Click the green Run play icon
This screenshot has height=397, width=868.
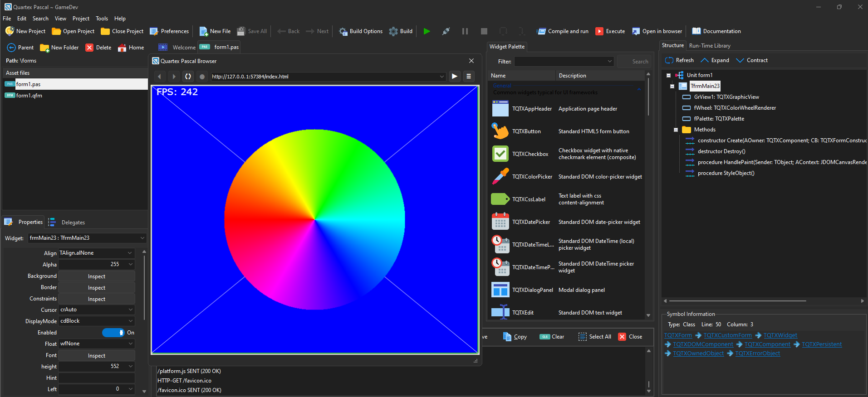click(427, 31)
